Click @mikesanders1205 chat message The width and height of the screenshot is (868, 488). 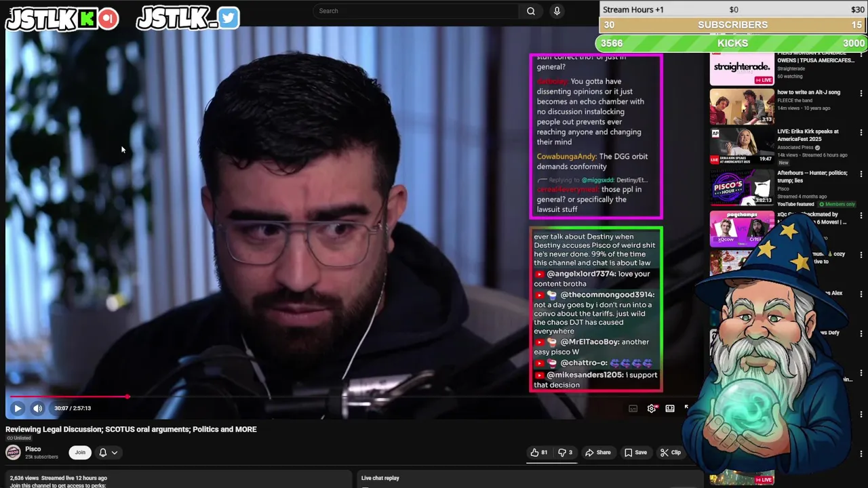pyautogui.click(x=595, y=380)
